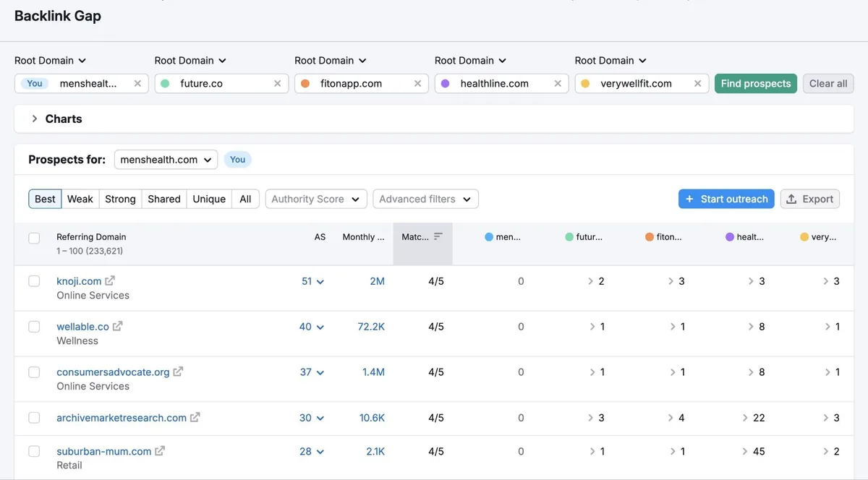
Task: Click yellow dot beside verywellfit.com
Action: coord(585,83)
